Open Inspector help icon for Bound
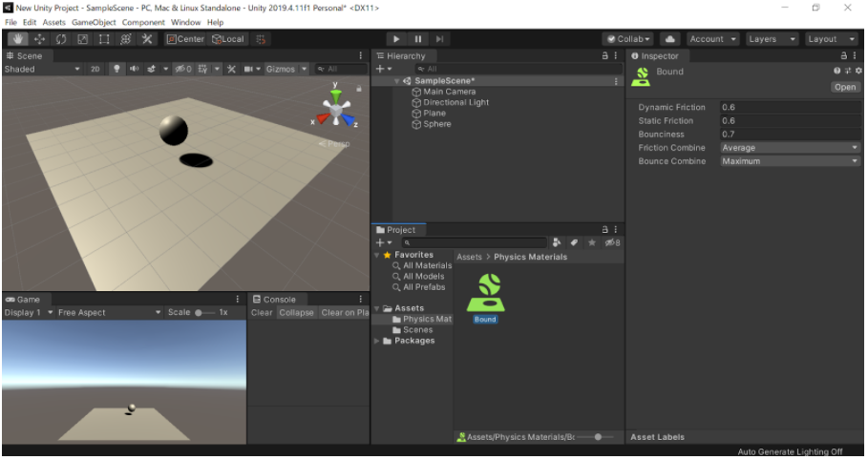868x460 pixels. tap(837, 71)
